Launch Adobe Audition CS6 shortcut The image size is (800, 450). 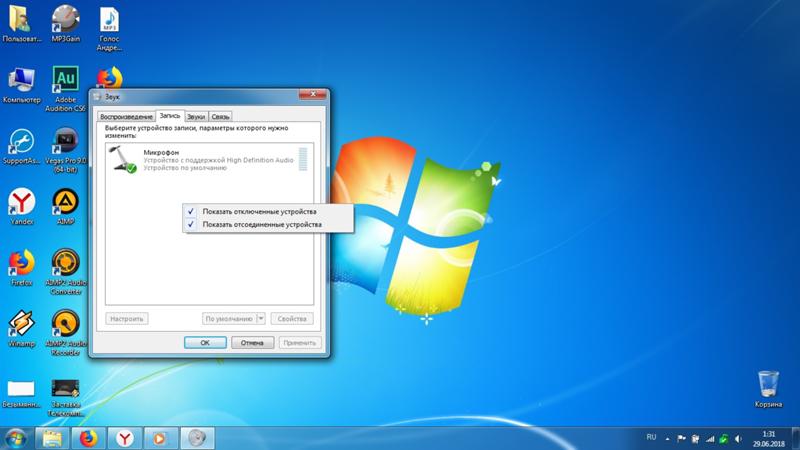[65, 89]
